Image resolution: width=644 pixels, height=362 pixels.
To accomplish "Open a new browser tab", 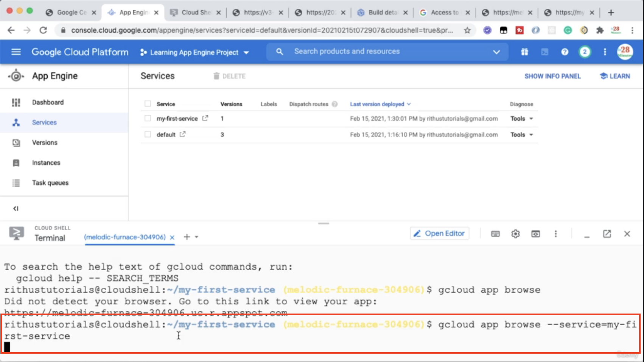I will click(x=611, y=12).
